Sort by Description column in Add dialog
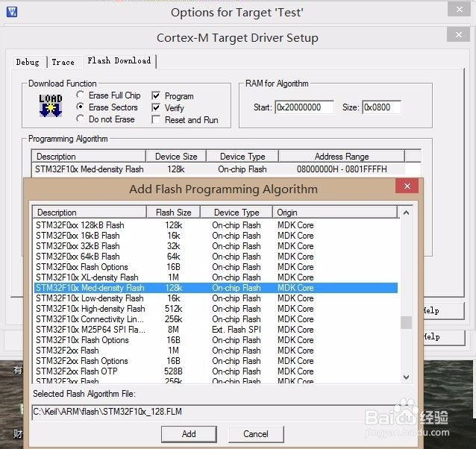476x449 pixels. coord(90,212)
